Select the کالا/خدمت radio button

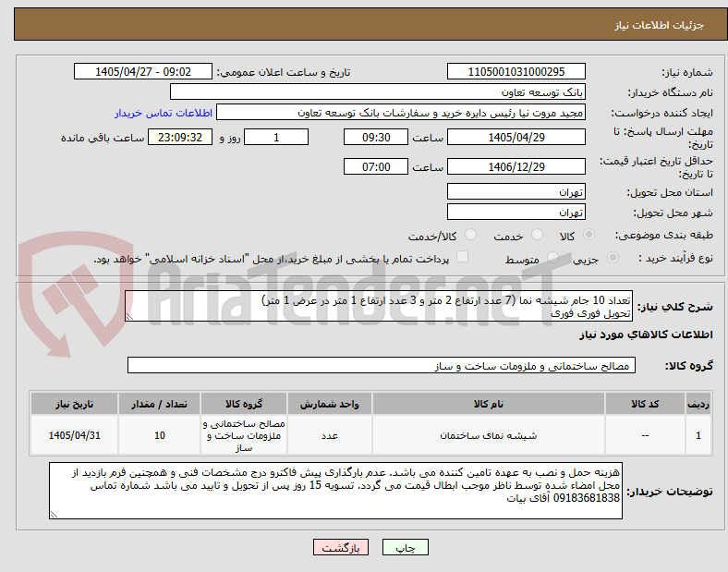tap(470, 235)
